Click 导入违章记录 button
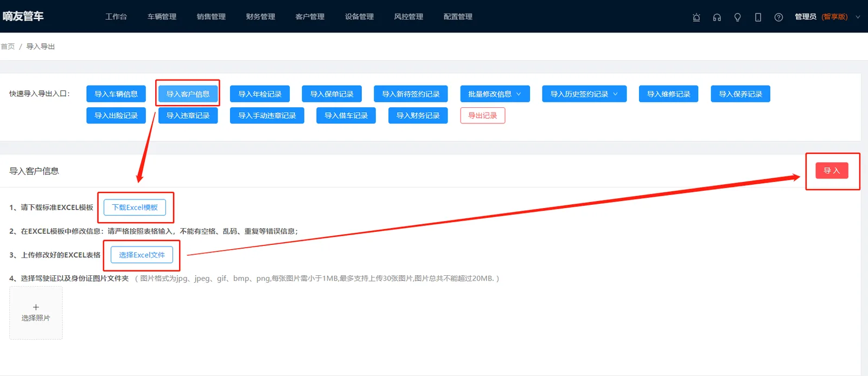 pyautogui.click(x=188, y=115)
